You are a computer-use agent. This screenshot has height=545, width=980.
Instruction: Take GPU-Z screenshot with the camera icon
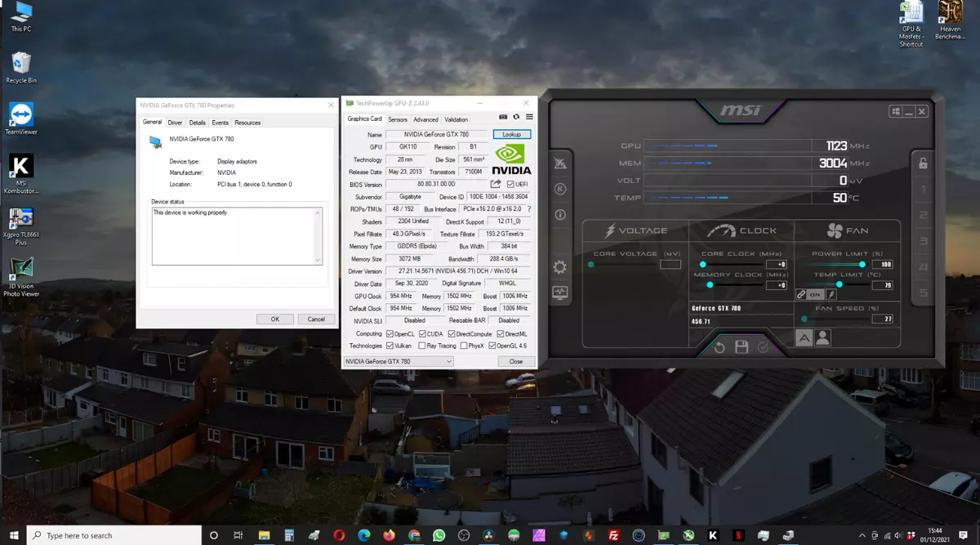[503, 118]
